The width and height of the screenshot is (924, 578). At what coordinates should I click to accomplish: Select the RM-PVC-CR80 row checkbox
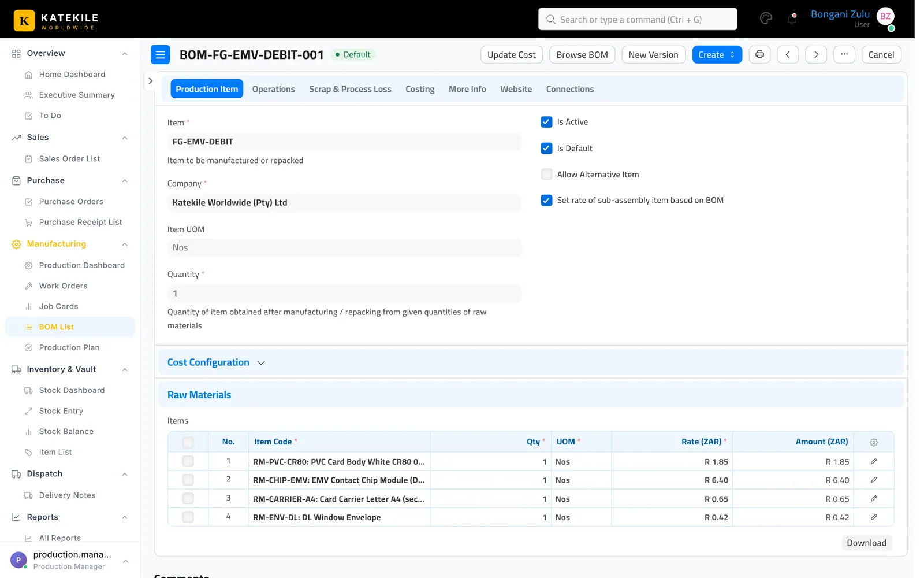click(188, 461)
